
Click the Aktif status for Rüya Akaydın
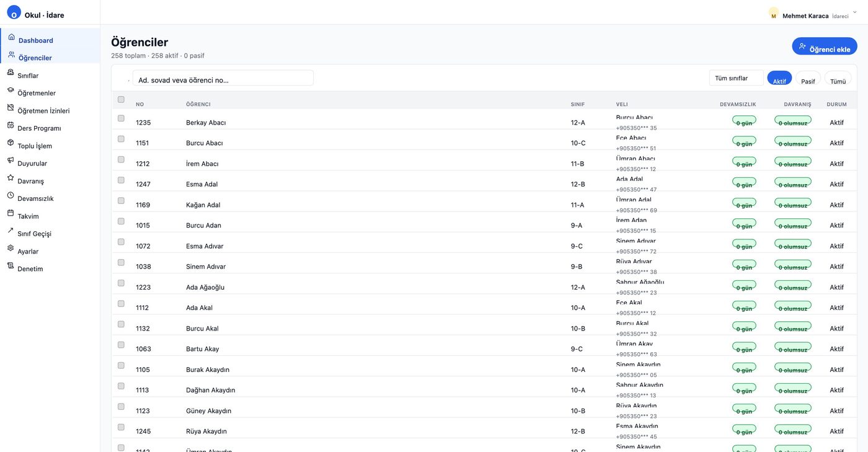click(837, 431)
